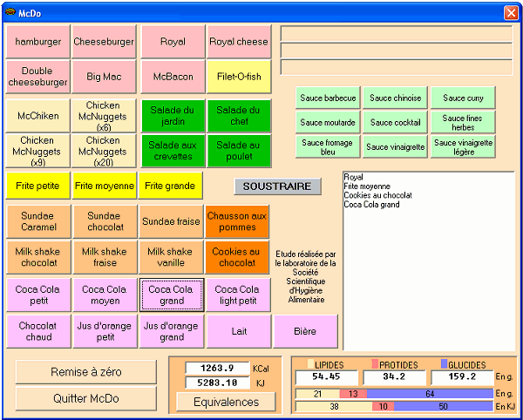Click the Royal burger button
523x420 pixels.
173,42
